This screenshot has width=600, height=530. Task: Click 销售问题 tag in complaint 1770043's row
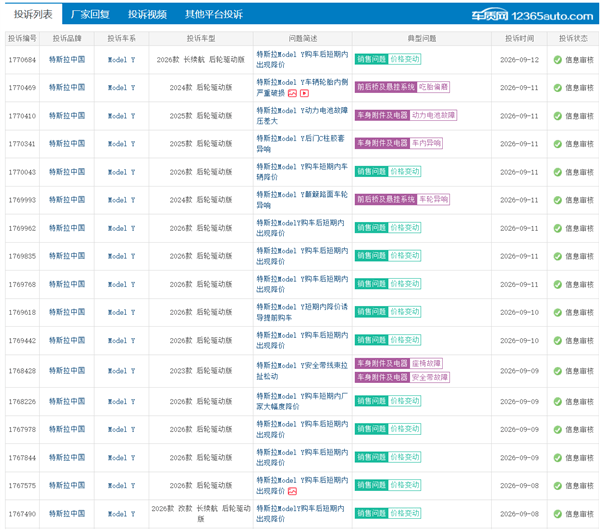click(371, 171)
